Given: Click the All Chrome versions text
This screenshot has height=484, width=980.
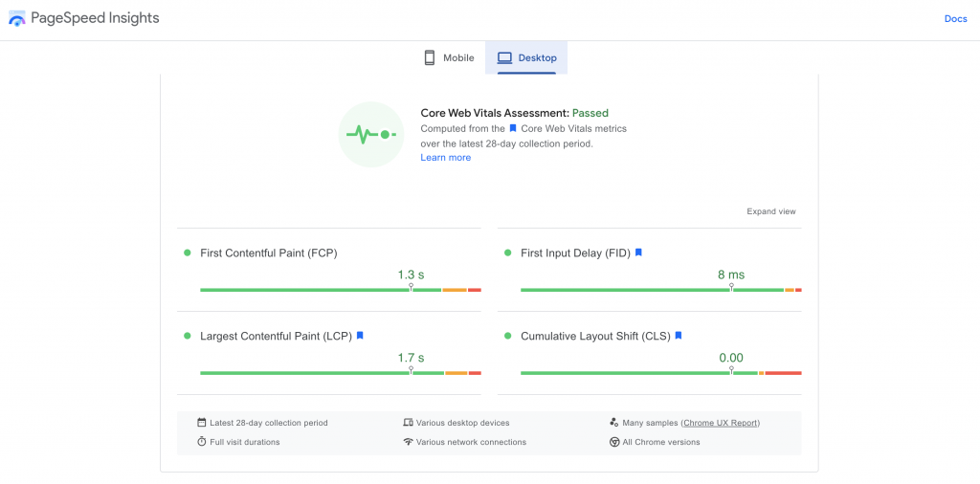Looking at the screenshot, I should click(661, 442).
